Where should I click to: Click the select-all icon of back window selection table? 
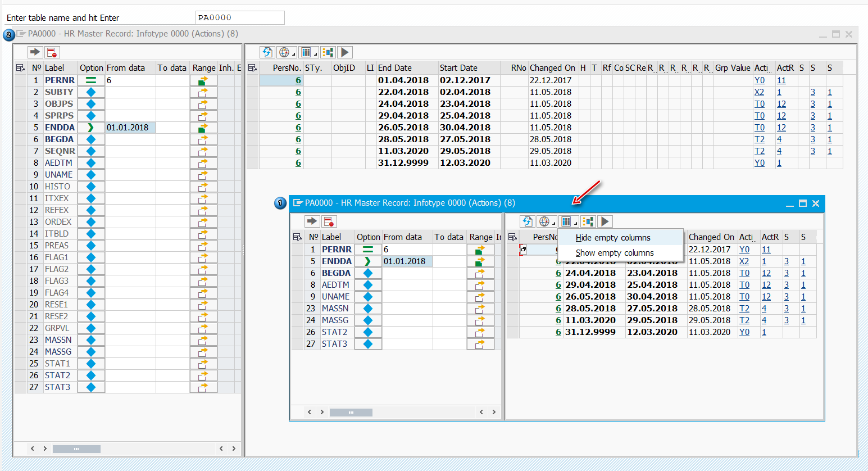click(x=21, y=68)
